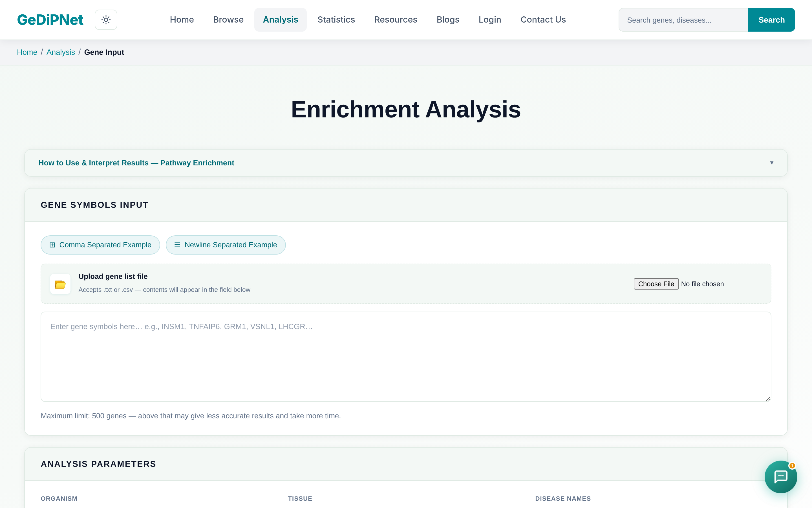Image resolution: width=812 pixels, height=508 pixels.
Task: Click the GENE SYMBOLS INPUT header
Action: click(95, 205)
